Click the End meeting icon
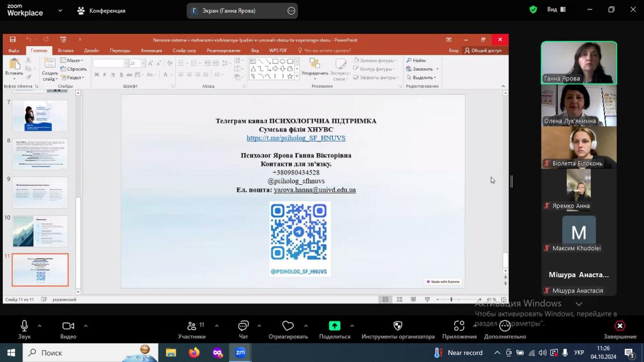 coord(620,326)
